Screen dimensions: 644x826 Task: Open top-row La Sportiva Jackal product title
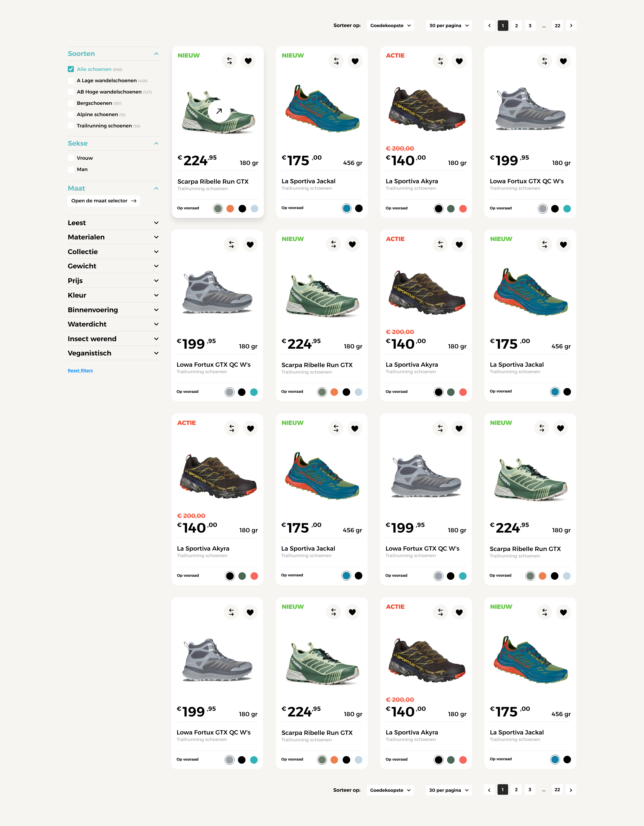[308, 181]
